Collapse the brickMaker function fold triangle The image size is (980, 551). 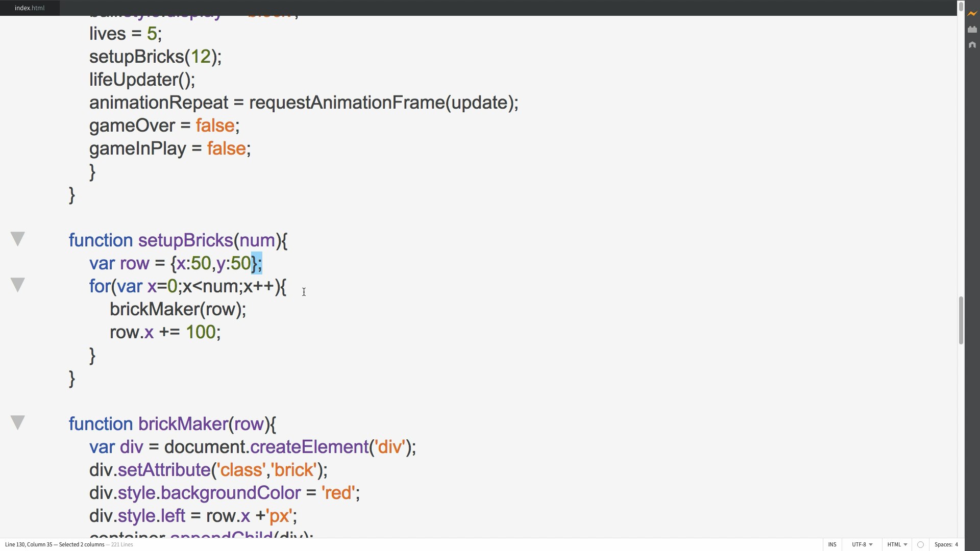(18, 422)
